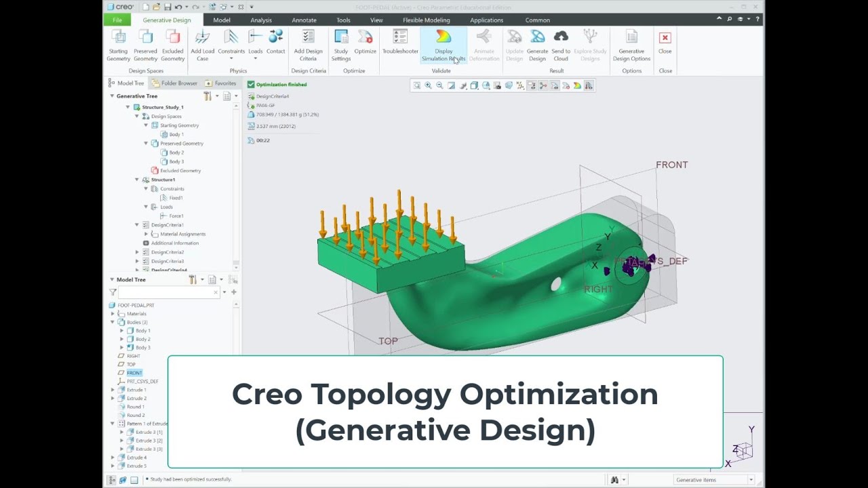The width and height of the screenshot is (868, 488).
Task: Open the File menu
Action: (x=117, y=20)
